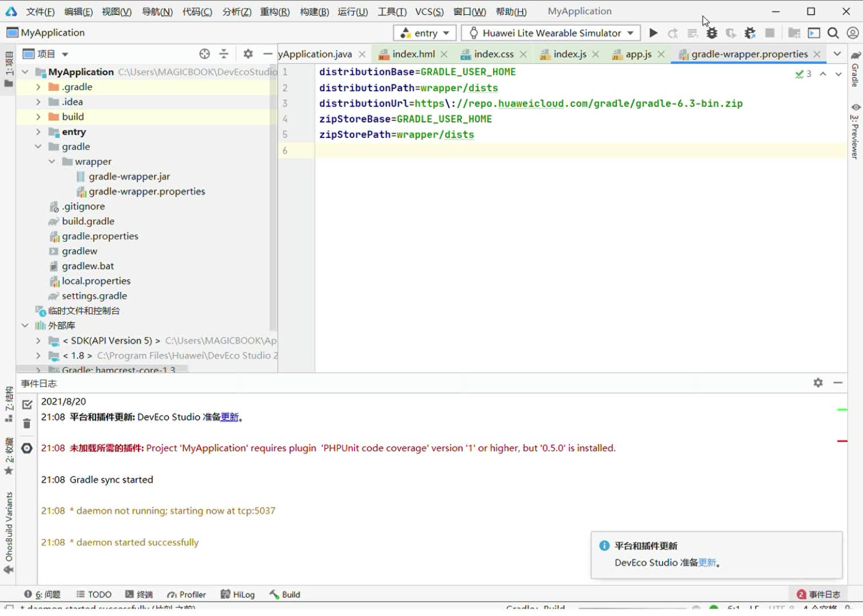863x616 pixels.
Task: Toggle the Terminal tool window tab
Action: coord(139,594)
